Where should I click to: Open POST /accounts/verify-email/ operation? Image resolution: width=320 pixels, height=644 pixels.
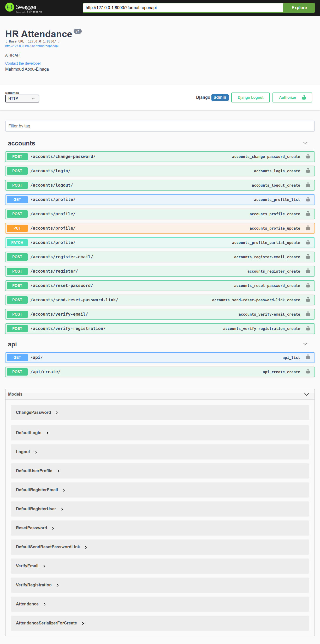(160, 314)
